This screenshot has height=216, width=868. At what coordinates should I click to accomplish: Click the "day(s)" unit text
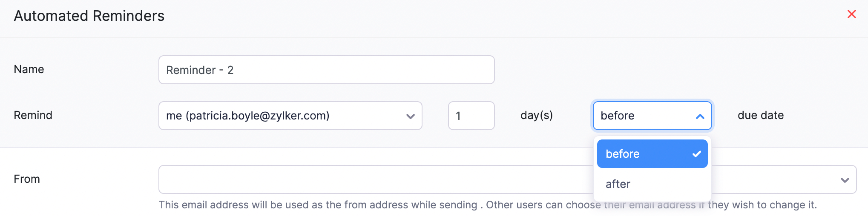coord(537,115)
